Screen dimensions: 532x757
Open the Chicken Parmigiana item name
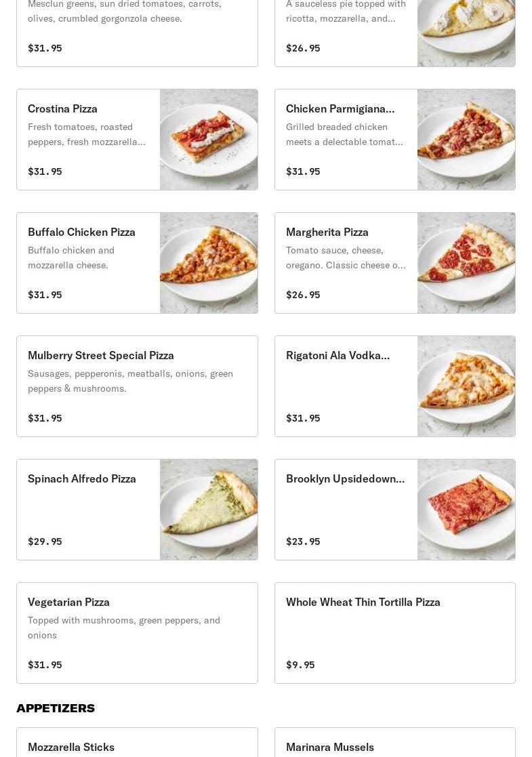click(340, 108)
